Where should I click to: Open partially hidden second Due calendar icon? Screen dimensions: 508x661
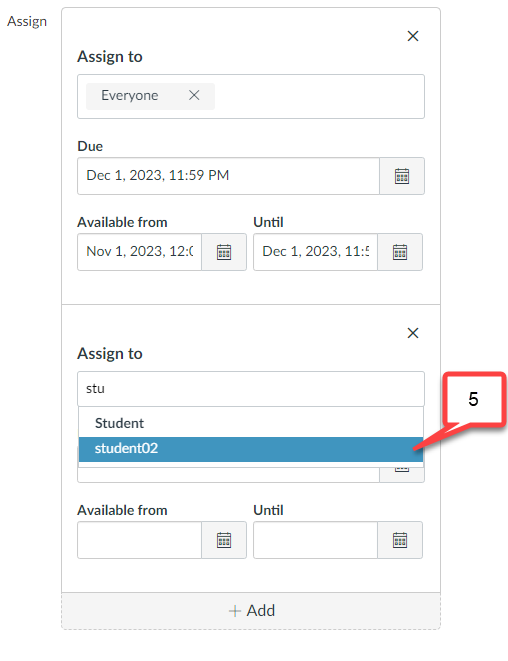click(x=402, y=474)
